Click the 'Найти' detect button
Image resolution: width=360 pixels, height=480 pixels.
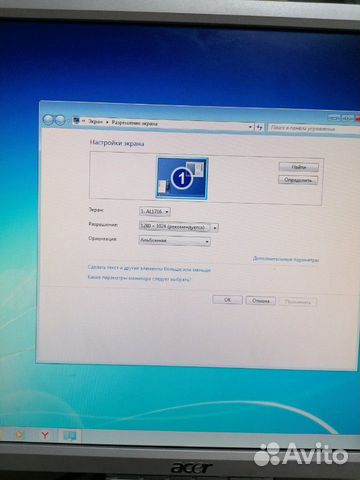point(299,167)
